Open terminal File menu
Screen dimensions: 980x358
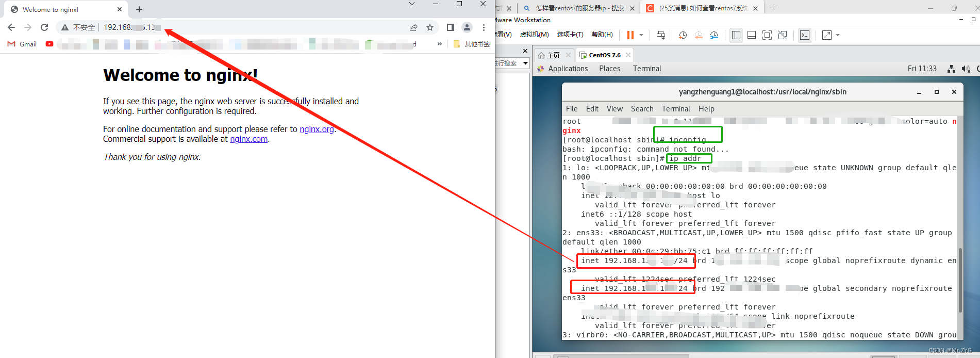(572, 109)
